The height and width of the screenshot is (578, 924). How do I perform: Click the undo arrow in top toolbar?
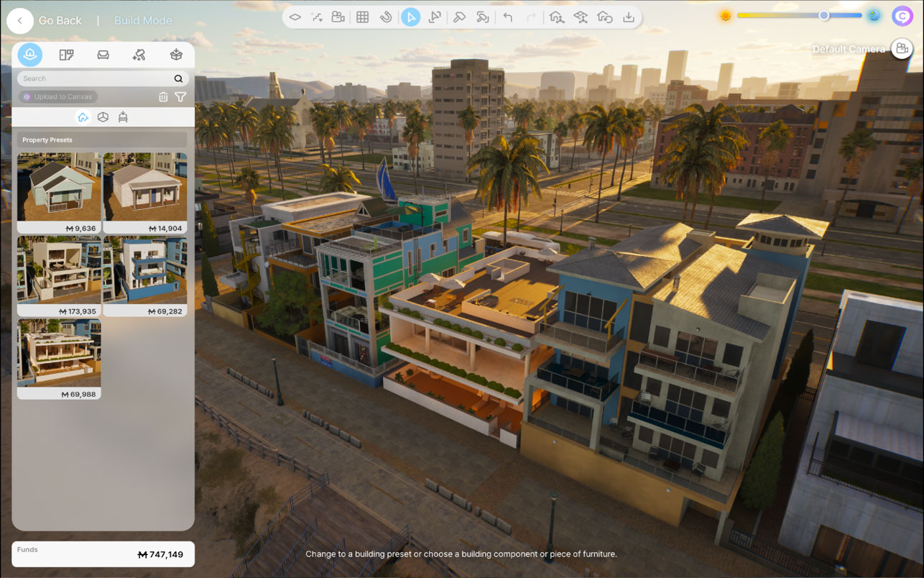pyautogui.click(x=508, y=17)
